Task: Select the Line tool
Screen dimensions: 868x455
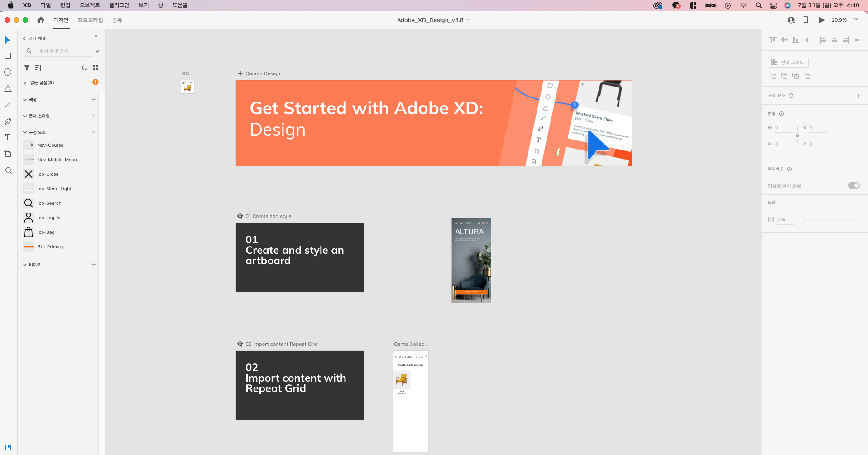Action: [x=8, y=105]
